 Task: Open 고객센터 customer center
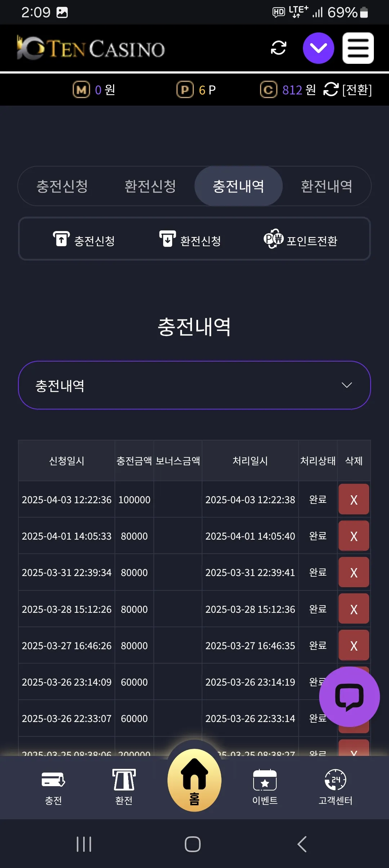click(x=335, y=788)
